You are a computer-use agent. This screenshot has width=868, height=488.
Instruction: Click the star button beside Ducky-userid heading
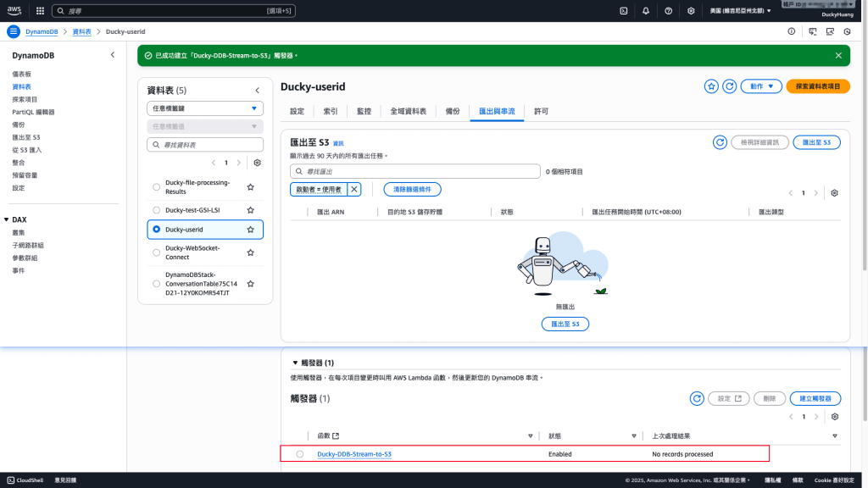711,86
